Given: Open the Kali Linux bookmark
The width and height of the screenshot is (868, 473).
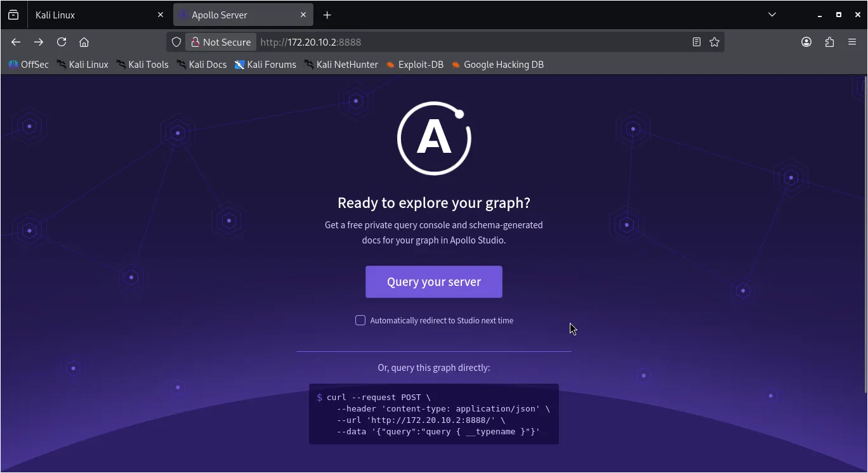Looking at the screenshot, I should pos(82,64).
